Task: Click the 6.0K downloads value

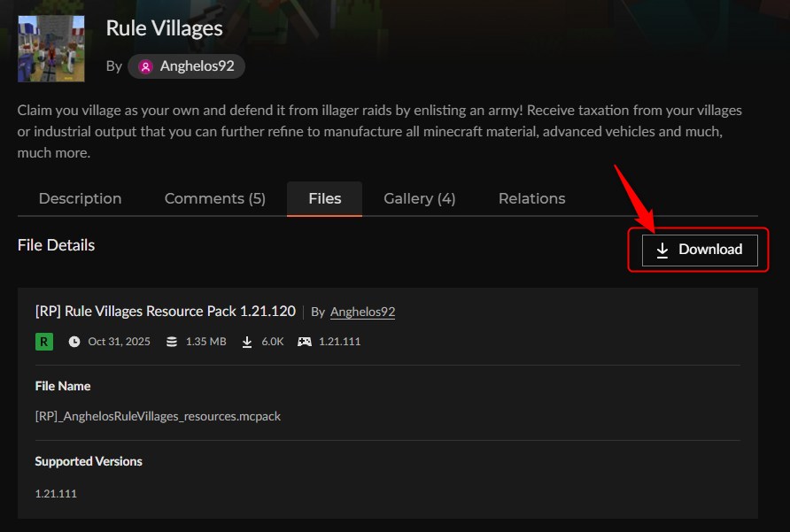Action: (x=273, y=342)
